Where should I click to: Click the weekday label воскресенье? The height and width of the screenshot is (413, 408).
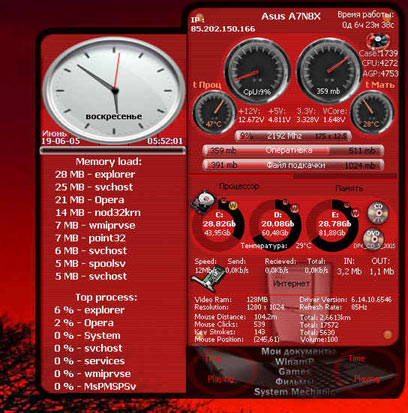(114, 116)
